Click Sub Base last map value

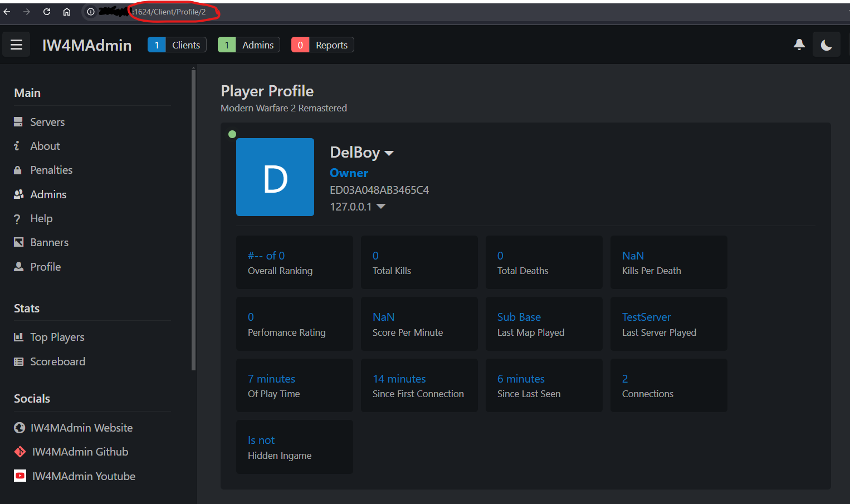point(519,317)
